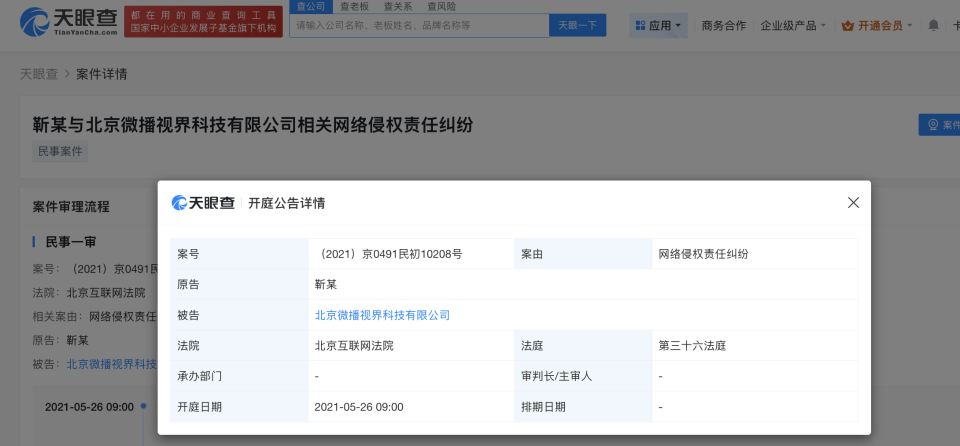Click the 民事案件 tag
Screen dimensions: 960x446
tap(60, 151)
